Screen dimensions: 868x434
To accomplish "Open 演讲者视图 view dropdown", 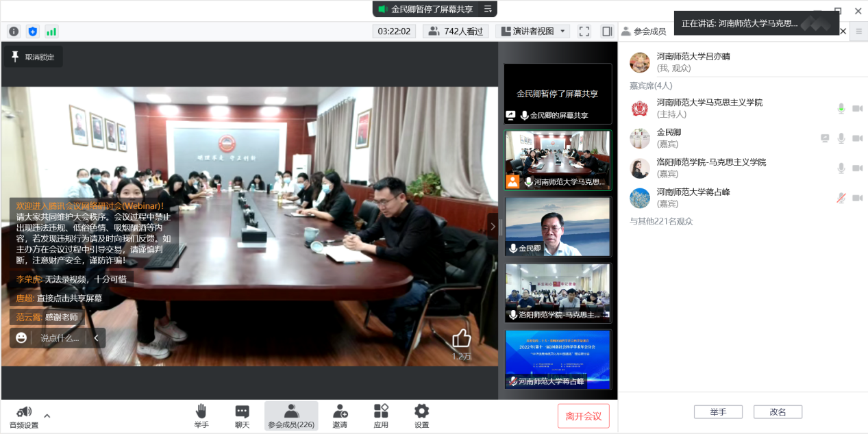I will click(533, 31).
